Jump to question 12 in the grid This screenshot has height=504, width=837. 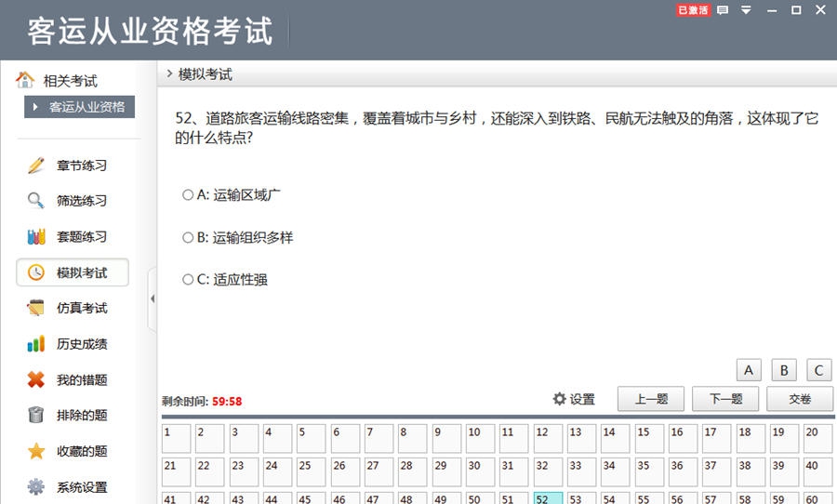(x=548, y=438)
